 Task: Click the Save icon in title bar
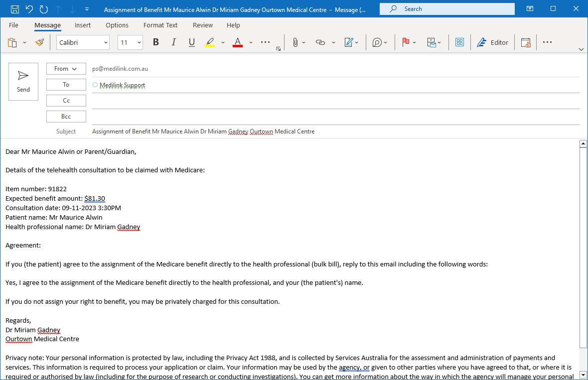pyautogui.click(x=14, y=9)
